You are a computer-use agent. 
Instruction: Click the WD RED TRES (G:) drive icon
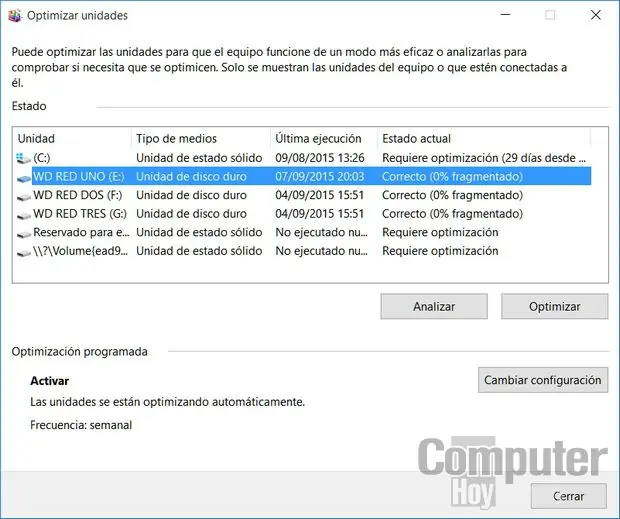pyautogui.click(x=24, y=215)
